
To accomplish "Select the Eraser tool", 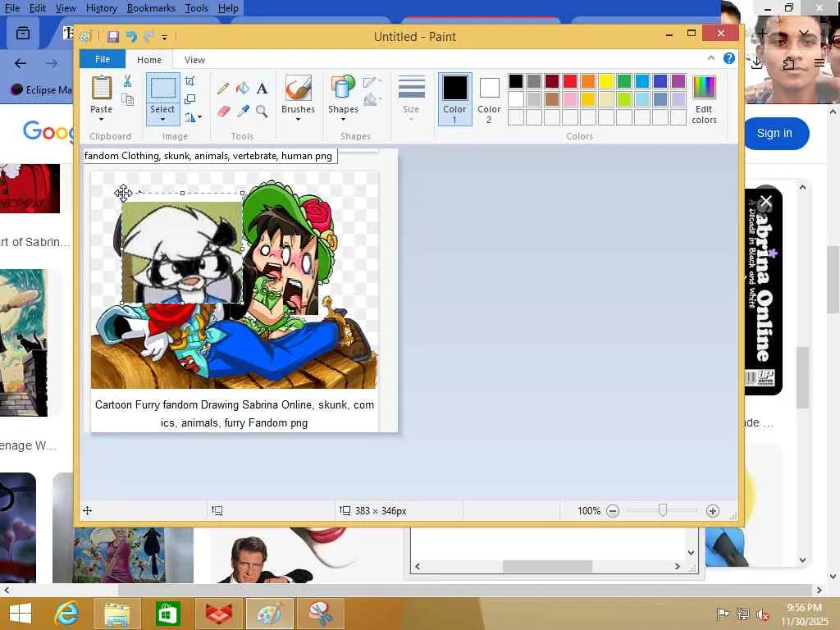I will 223,111.
